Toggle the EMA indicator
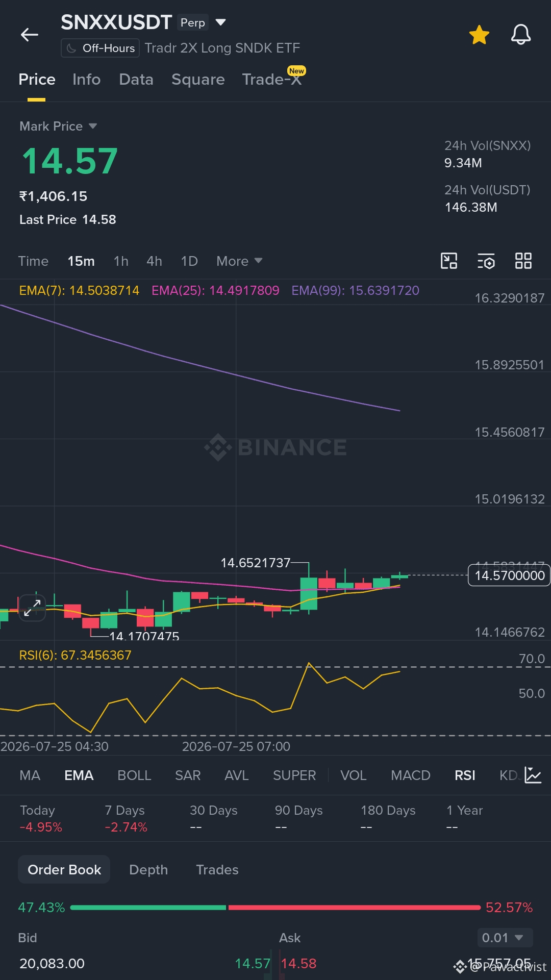Image resolution: width=551 pixels, height=980 pixels. pos(79,775)
